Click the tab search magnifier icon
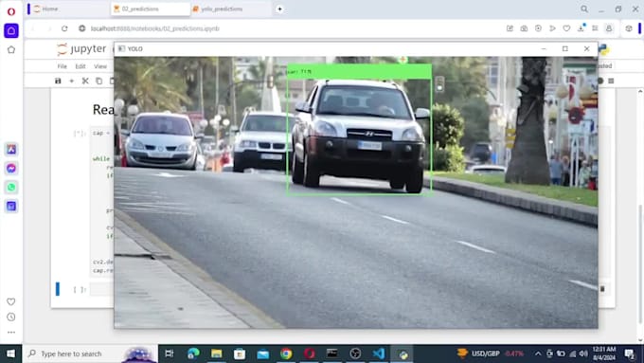 tap(584, 9)
